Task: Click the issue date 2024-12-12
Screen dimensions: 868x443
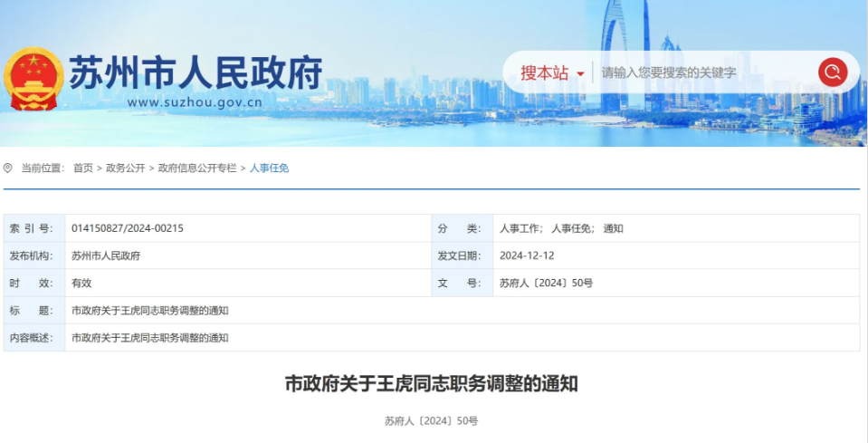Action: 527,255
